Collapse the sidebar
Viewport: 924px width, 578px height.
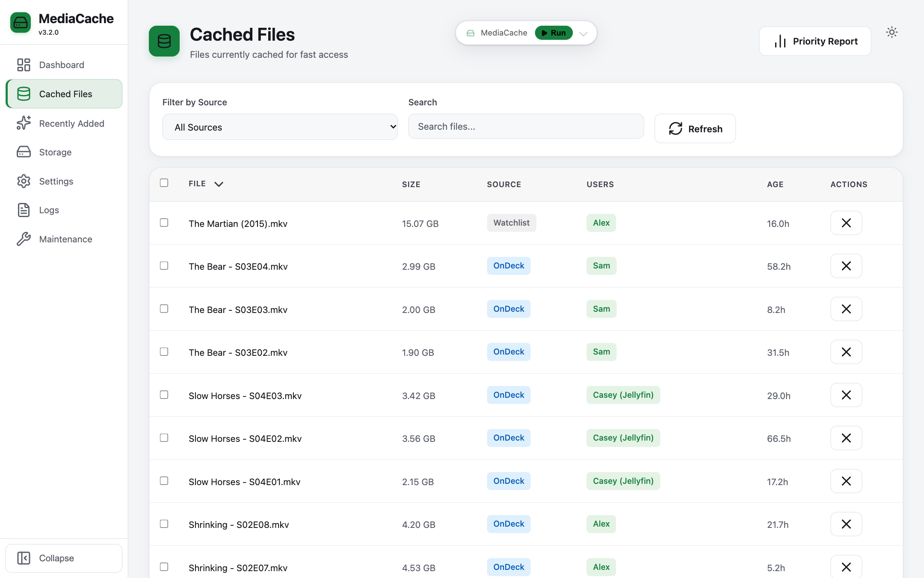click(x=64, y=558)
